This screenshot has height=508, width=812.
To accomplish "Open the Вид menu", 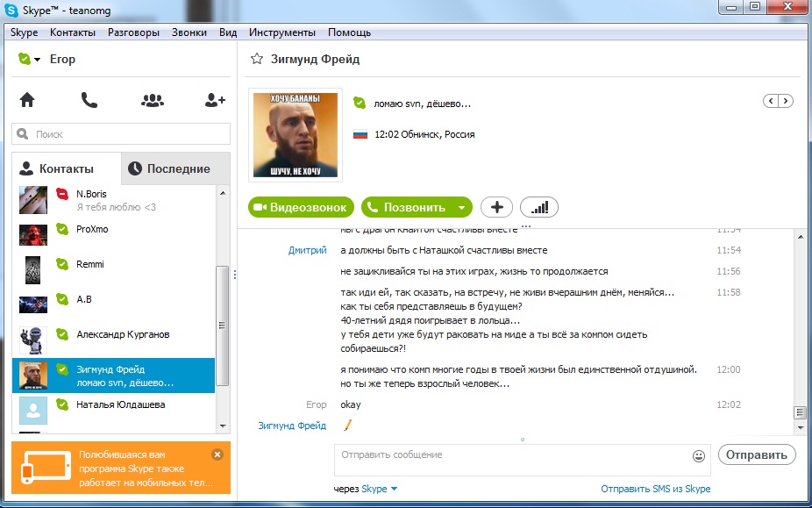I will tap(228, 32).
